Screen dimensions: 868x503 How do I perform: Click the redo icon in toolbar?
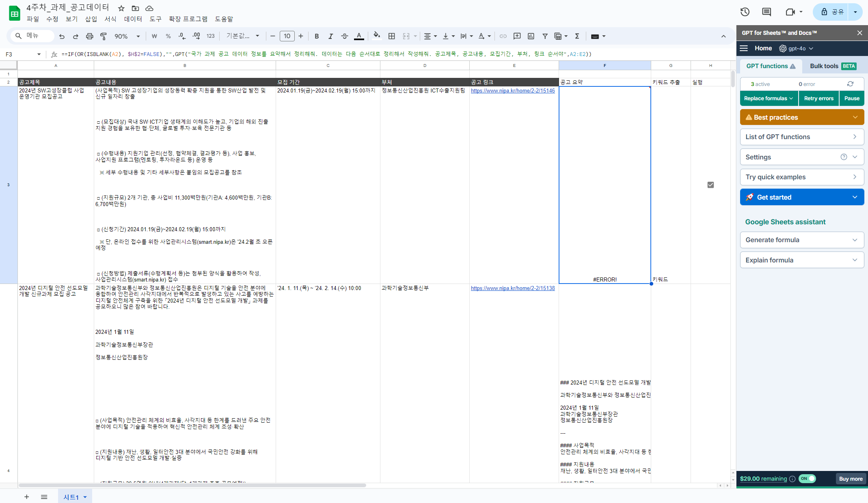(76, 37)
